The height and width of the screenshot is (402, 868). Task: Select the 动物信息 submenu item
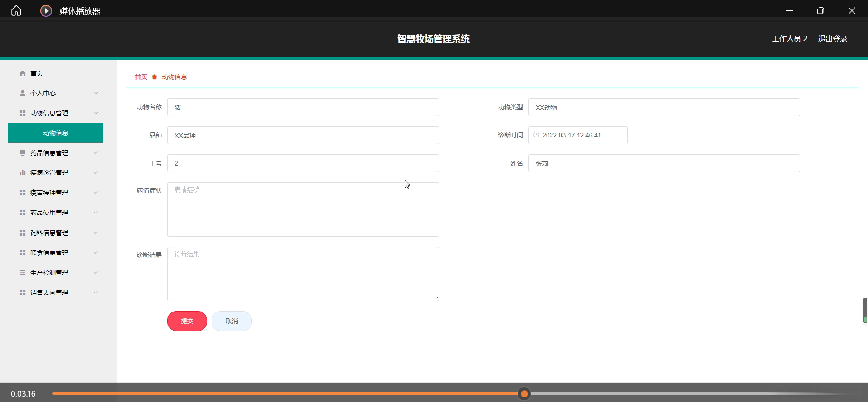pyautogui.click(x=56, y=133)
